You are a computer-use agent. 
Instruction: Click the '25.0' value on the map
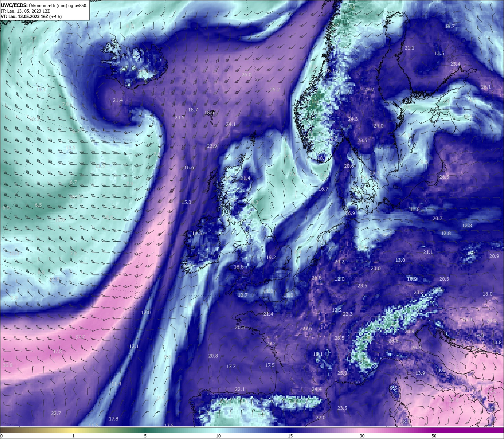(342, 373)
